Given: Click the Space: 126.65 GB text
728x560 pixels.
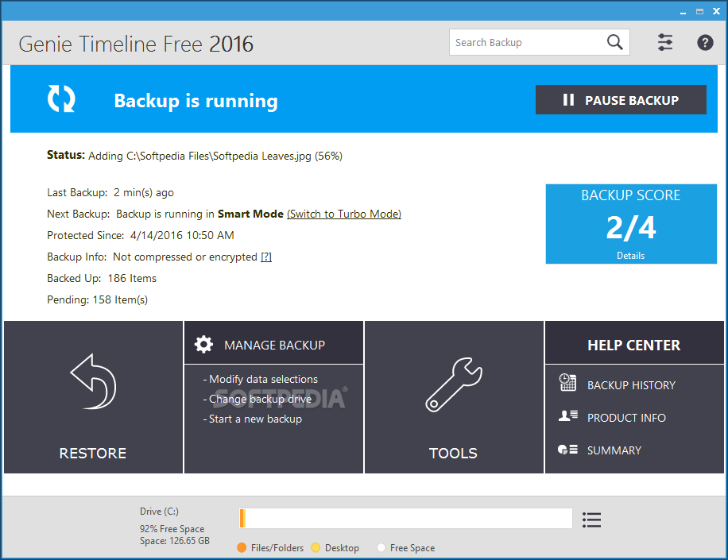Looking at the screenshot, I should pyautogui.click(x=175, y=540).
